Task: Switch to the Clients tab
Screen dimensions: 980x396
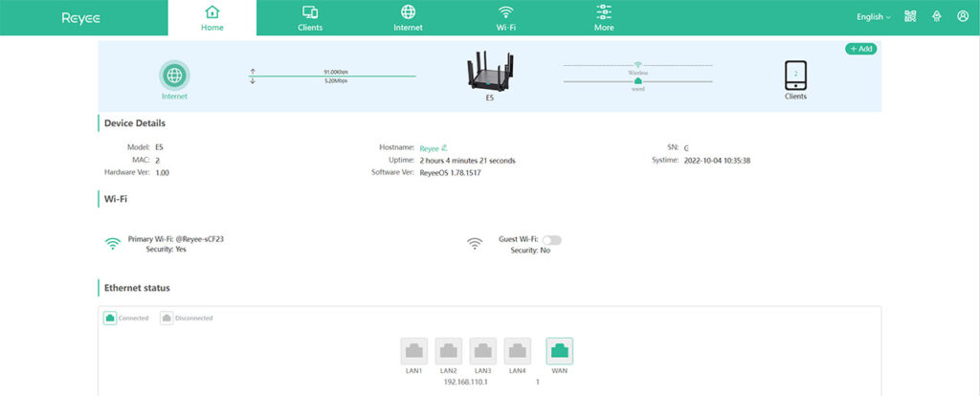Action: [x=310, y=17]
